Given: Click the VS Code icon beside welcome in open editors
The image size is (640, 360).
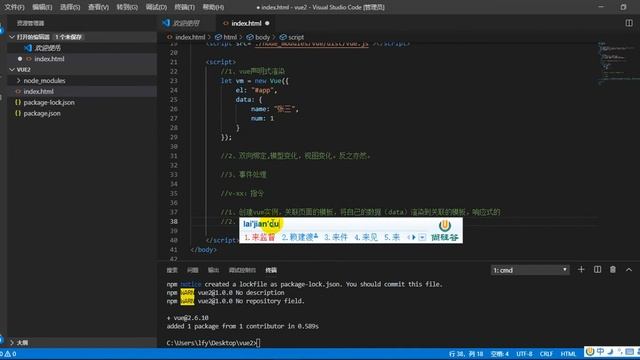Looking at the screenshot, I should [28, 48].
